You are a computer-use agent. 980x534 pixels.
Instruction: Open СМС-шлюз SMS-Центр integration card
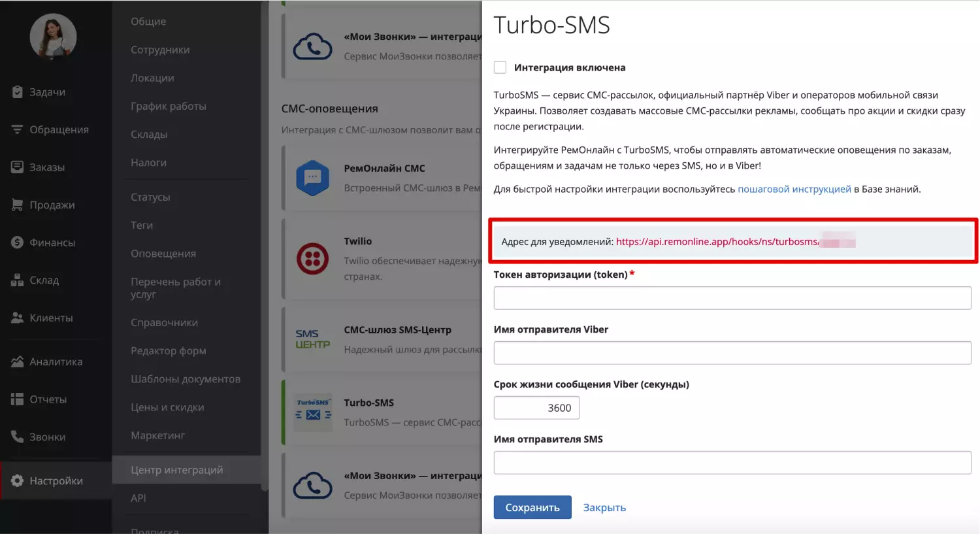382,340
